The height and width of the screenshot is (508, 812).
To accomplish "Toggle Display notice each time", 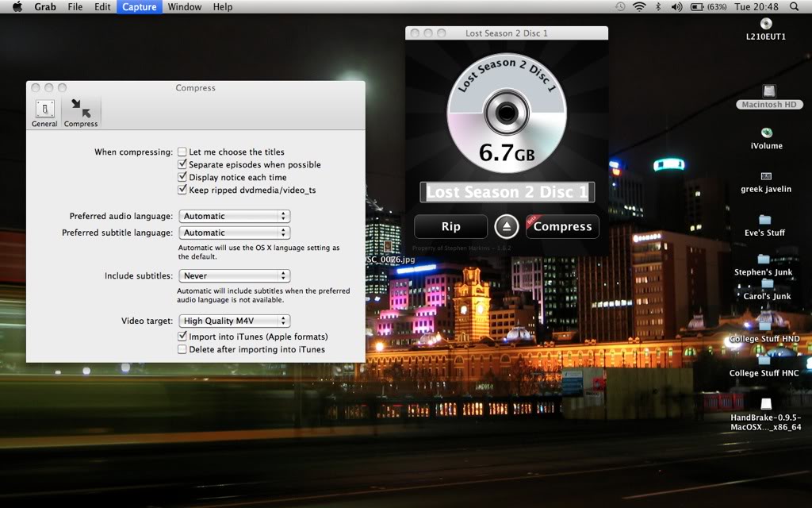I will pos(182,177).
